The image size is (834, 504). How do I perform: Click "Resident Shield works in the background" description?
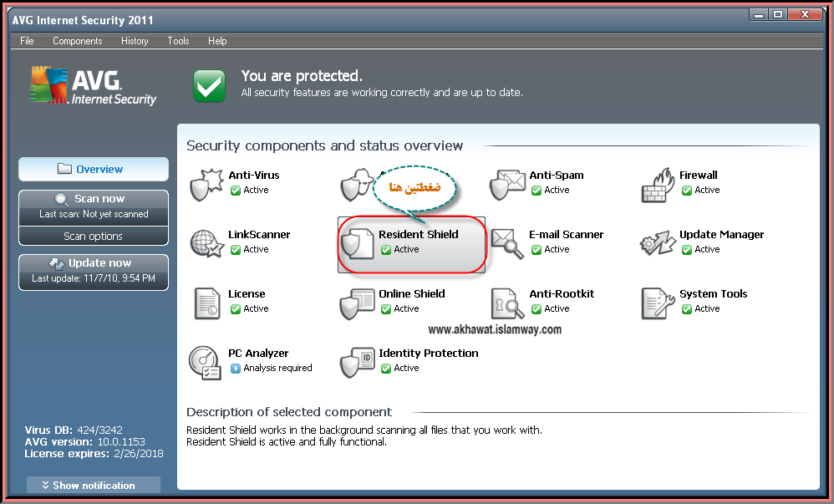tap(364, 430)
